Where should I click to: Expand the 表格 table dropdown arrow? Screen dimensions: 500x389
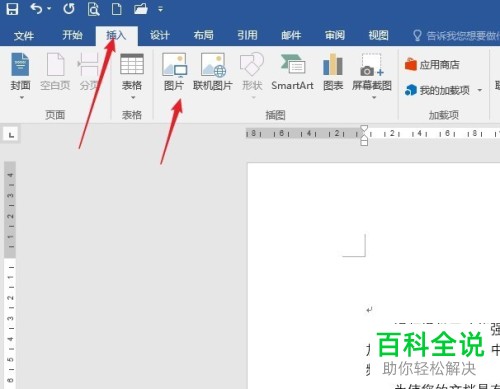[133, 98]
